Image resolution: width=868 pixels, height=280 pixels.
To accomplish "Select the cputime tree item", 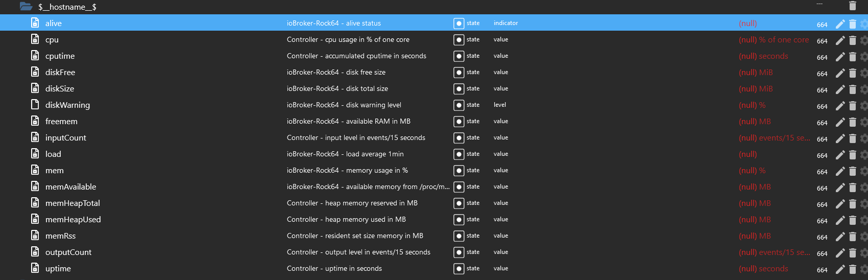I will [x=60, y=56].
